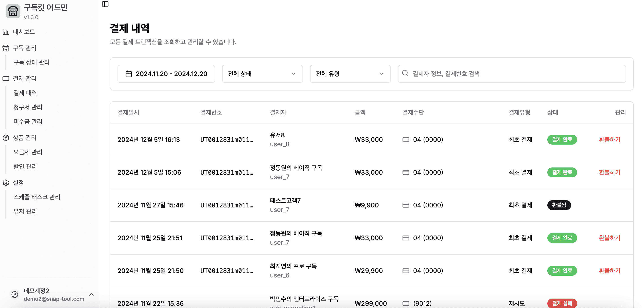Open 요금제 관리 in the sidebar
This screenshot has height=308, width=644.
28,152
